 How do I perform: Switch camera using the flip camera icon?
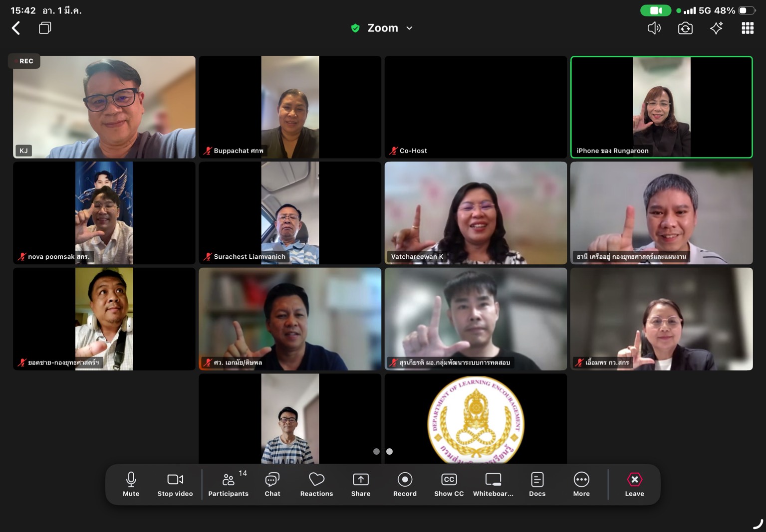pos(685,28)
